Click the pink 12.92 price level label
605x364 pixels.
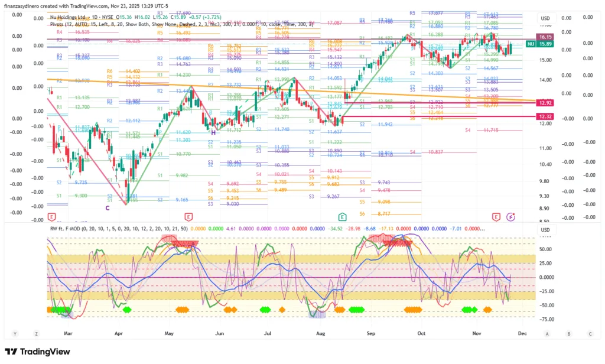(544, 102)
